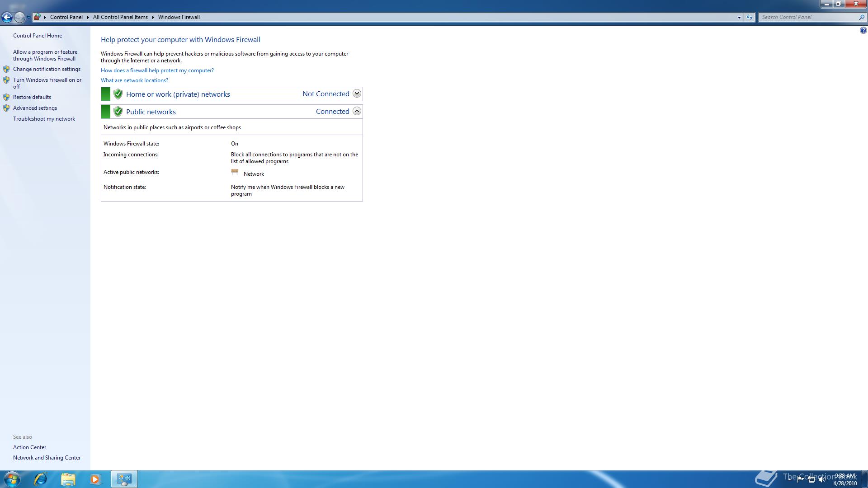Image resolution: width=868 pixels, height=488 pixels.
Task: Launch Windows Media Player from taskbar
Action: 95,479
